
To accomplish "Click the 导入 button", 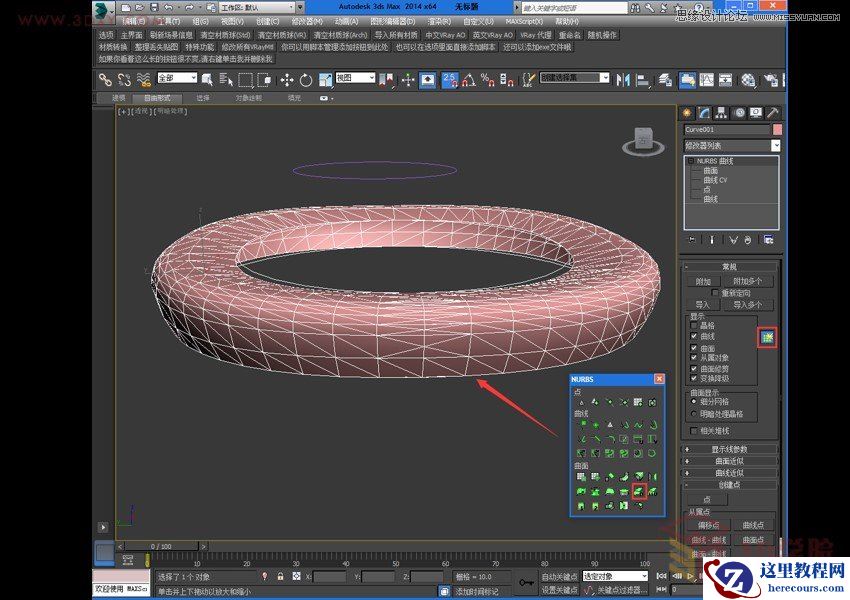I will click(x=704, y=304).
